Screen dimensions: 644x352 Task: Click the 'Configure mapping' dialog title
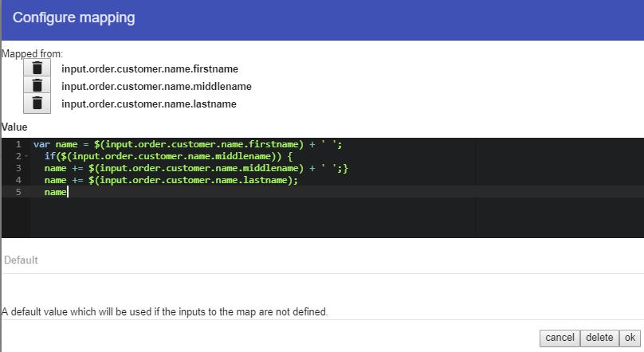tap(74, 18)
